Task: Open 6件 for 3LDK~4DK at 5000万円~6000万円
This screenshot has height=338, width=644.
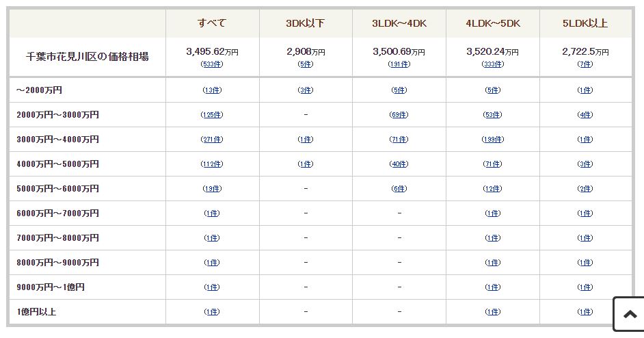Action: tap(399, 189)
